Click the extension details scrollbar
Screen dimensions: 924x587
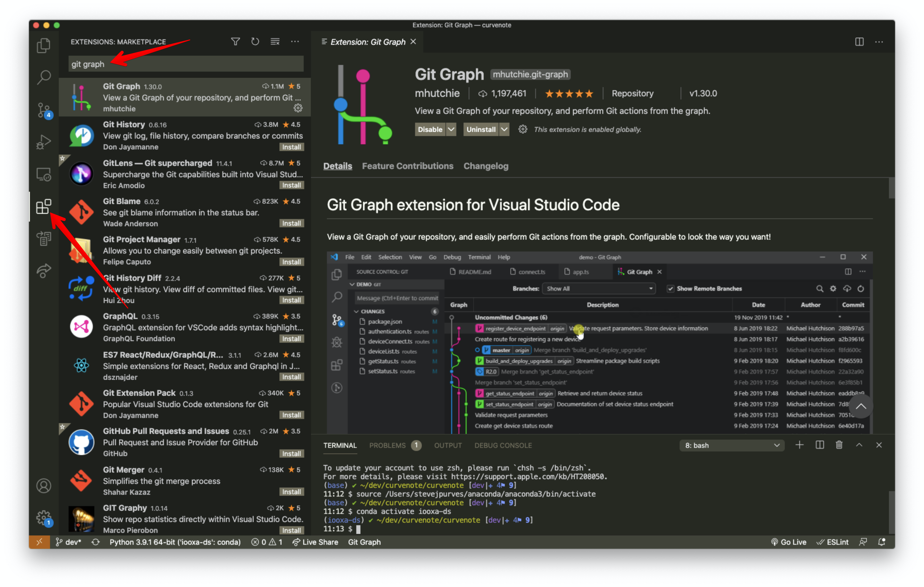pos(891,188)
